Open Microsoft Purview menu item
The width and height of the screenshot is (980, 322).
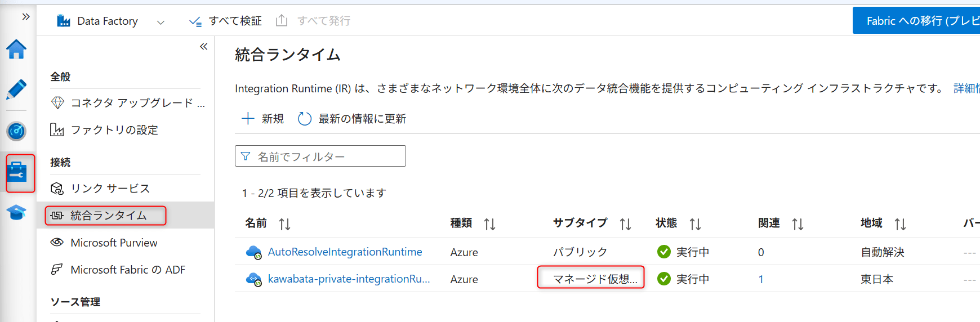pyautogui.click(x=104, y=243)
